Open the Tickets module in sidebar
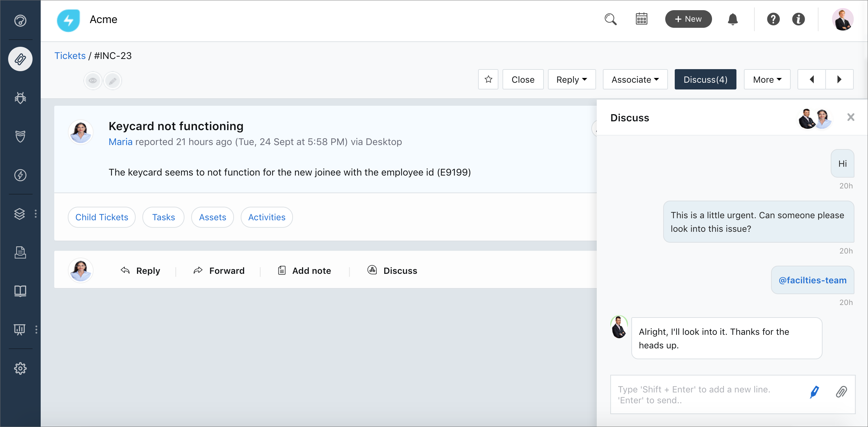 [20, 59]
